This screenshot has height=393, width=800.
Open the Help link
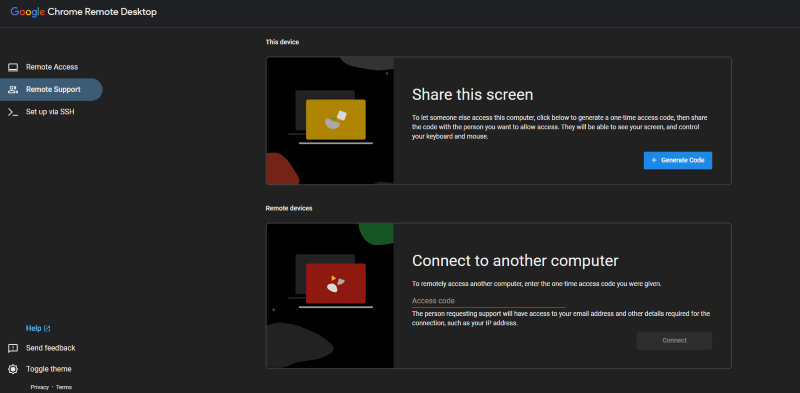(x=33, y=329)
